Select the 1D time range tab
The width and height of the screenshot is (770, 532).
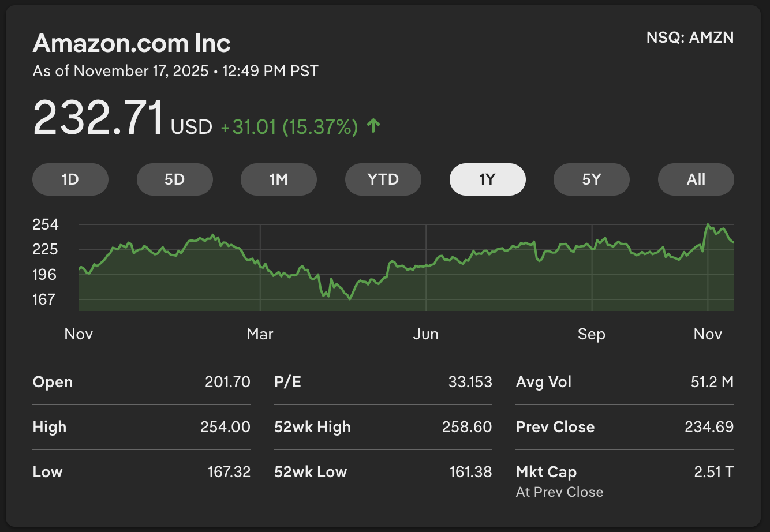click(x=70, y=179)
